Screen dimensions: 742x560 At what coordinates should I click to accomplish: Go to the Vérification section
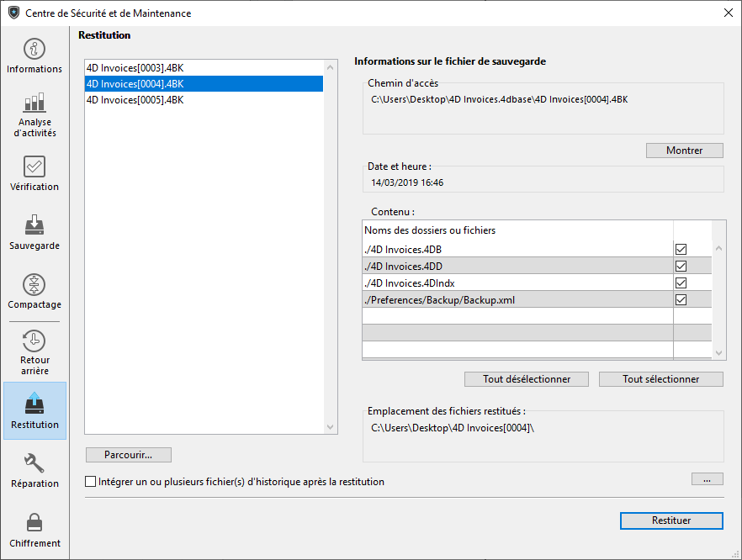(34, 166)
